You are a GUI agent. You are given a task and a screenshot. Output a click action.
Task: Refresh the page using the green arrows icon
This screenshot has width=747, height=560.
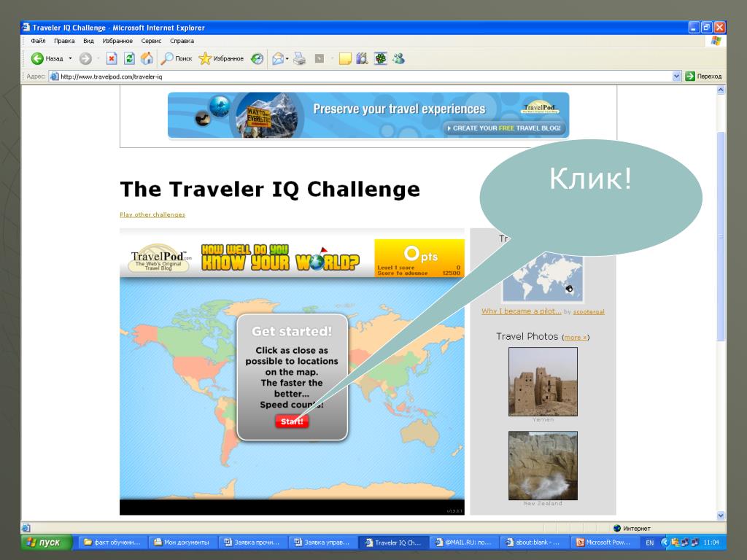tap(129, 58)
